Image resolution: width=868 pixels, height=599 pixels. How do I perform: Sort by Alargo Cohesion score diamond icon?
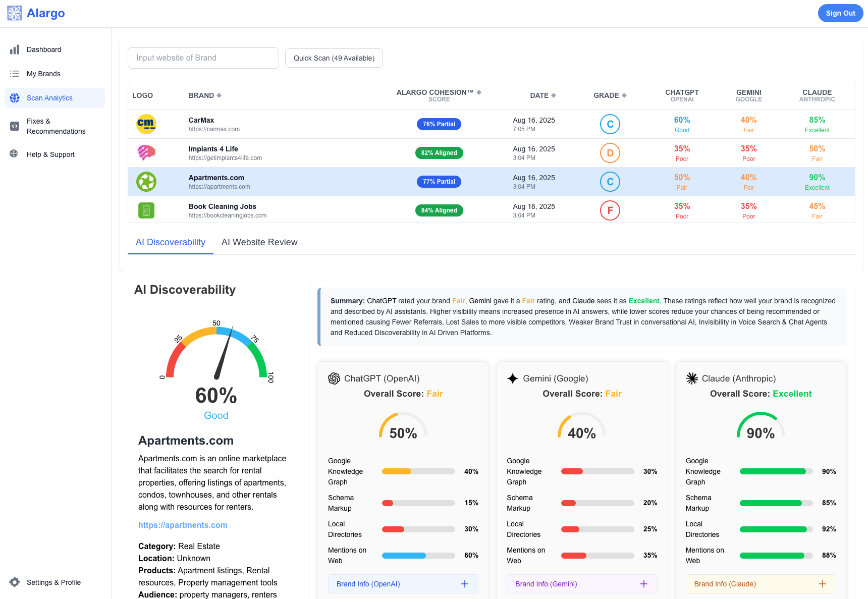click(479, 92)
